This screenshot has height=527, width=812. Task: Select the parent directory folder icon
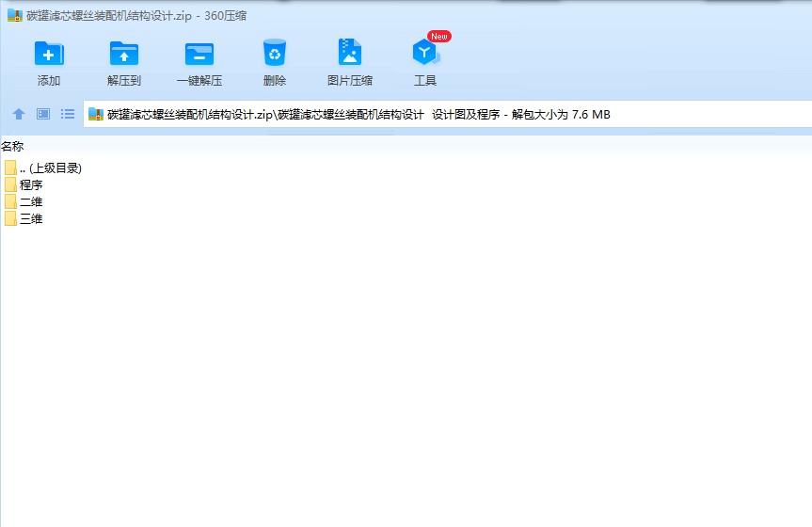(10, 168)
